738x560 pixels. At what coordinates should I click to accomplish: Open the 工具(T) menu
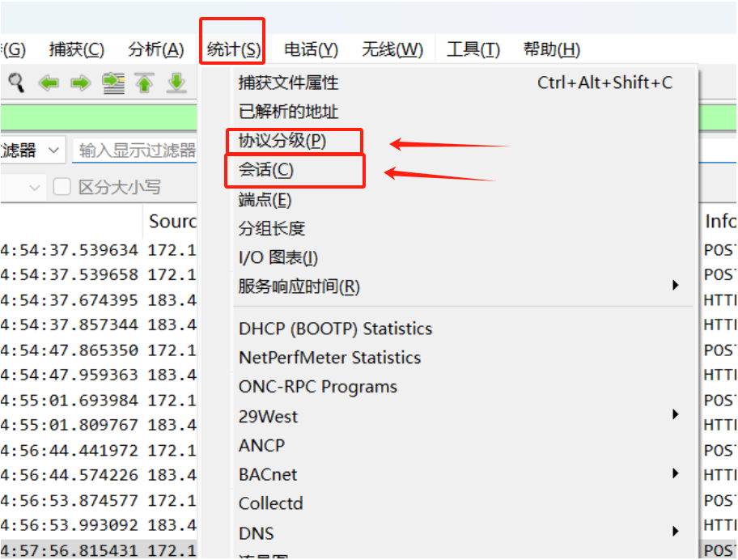473,49
